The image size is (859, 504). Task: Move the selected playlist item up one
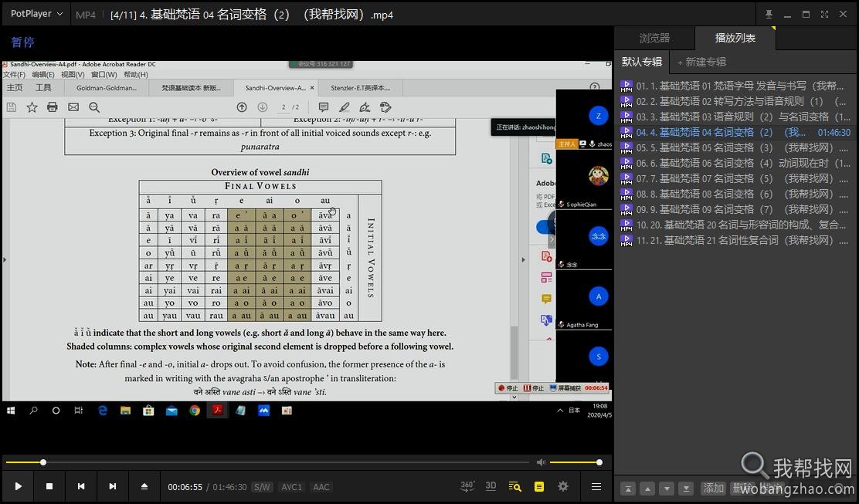click(x=647, y=488)
